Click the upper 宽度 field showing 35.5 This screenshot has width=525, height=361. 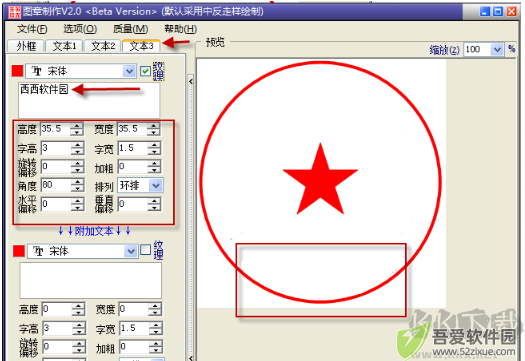pos(133,129)
